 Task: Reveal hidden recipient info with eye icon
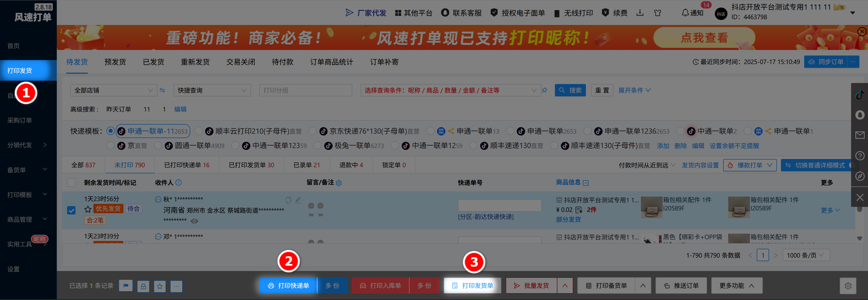195,221
